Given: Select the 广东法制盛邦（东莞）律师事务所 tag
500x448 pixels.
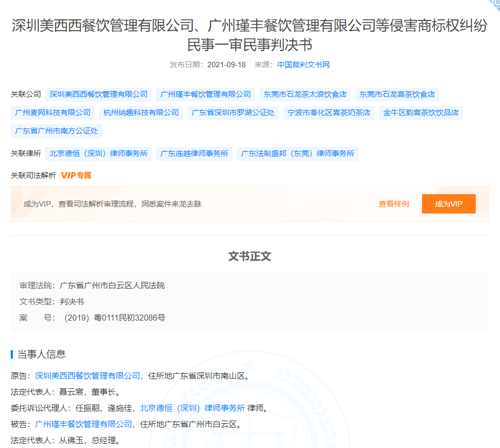Looking at the screenshot, I should [298, 154].
